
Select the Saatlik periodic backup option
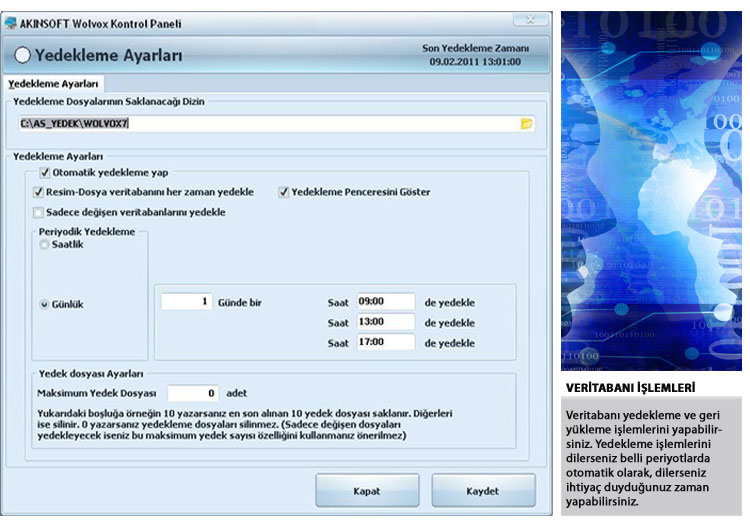[x=44, y=245]
